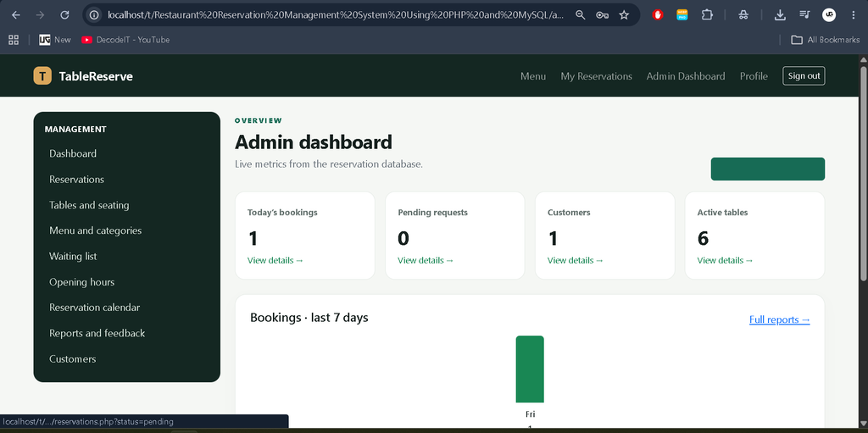Open Customers in sidebar

(73, 358)
